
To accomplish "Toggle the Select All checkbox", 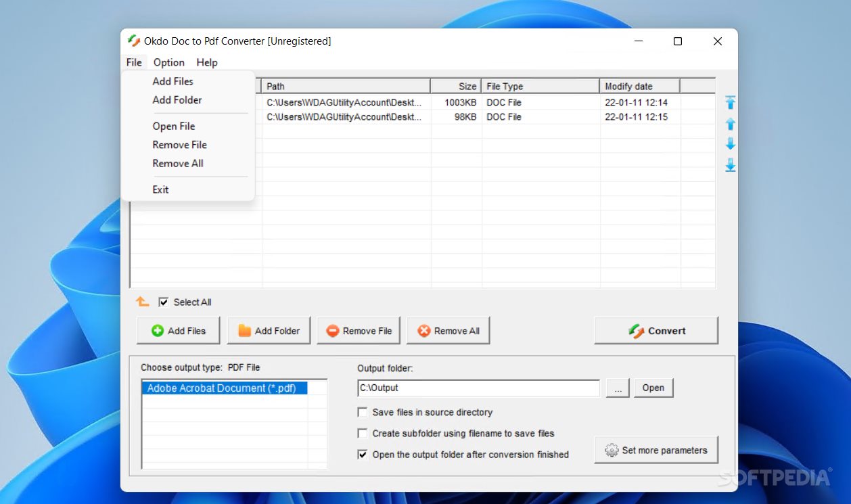I will 163,302.
